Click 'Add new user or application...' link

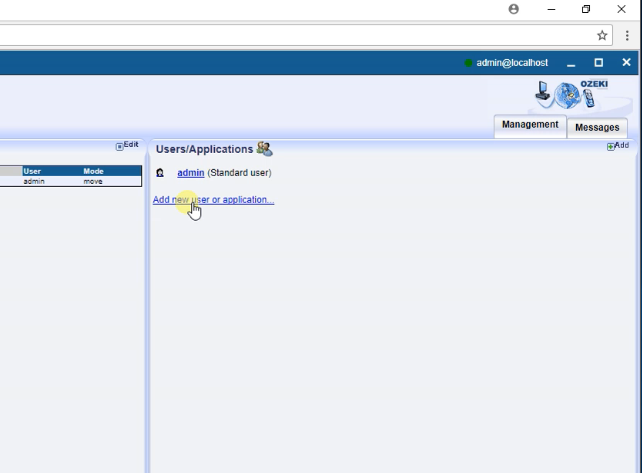[213, 200]
